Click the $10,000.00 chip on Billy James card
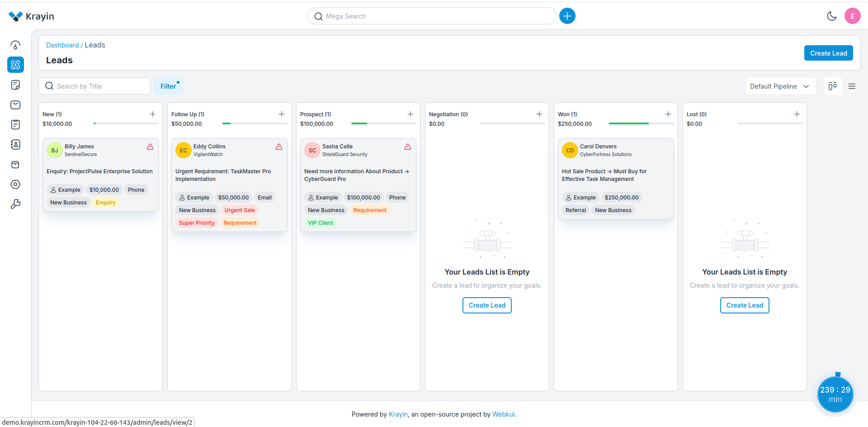The width and height of the screenshot is (868, 427). [104, 190]
